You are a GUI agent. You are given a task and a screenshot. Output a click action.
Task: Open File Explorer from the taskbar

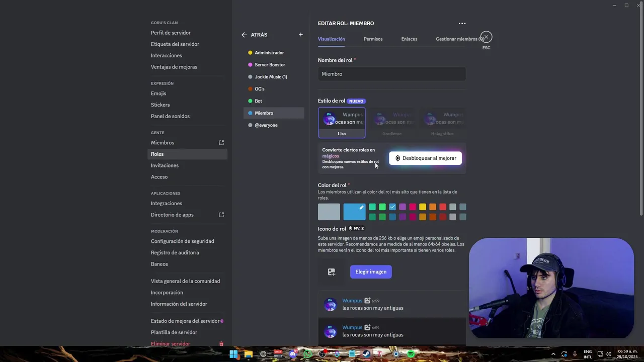click(x=248, y=354)
